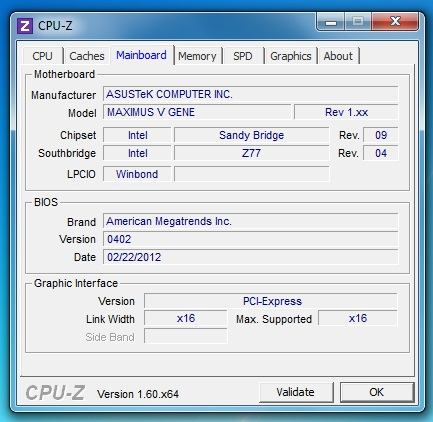The width and height of the screenshot is (433, 422).
Task: Open the SPD tab
Action: pos(243,56)
